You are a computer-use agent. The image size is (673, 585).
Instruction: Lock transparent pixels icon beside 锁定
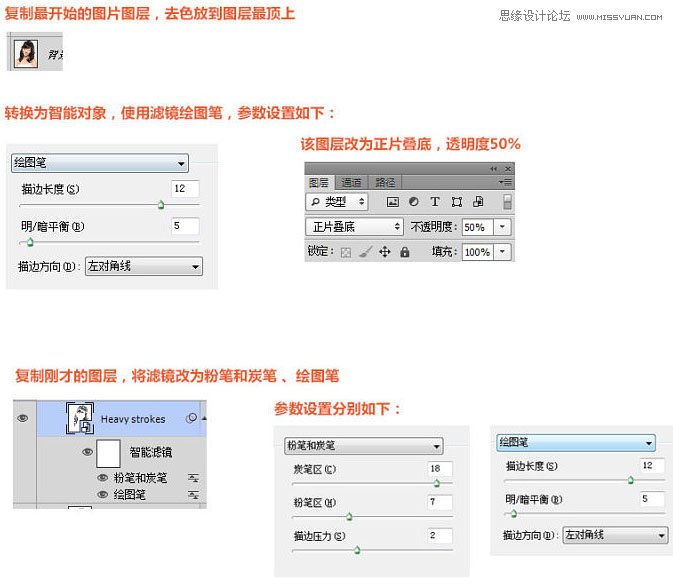click(346, 252)
